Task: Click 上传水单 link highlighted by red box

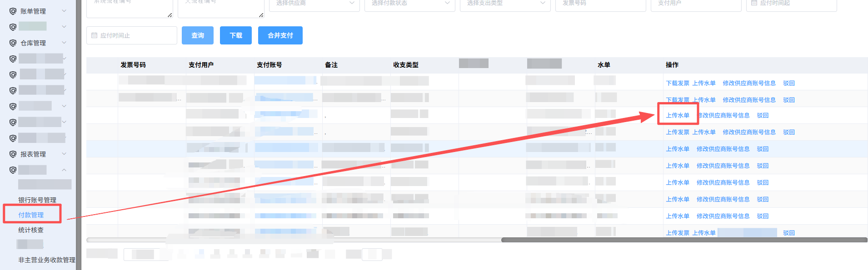Action: [x=678, y=115]
